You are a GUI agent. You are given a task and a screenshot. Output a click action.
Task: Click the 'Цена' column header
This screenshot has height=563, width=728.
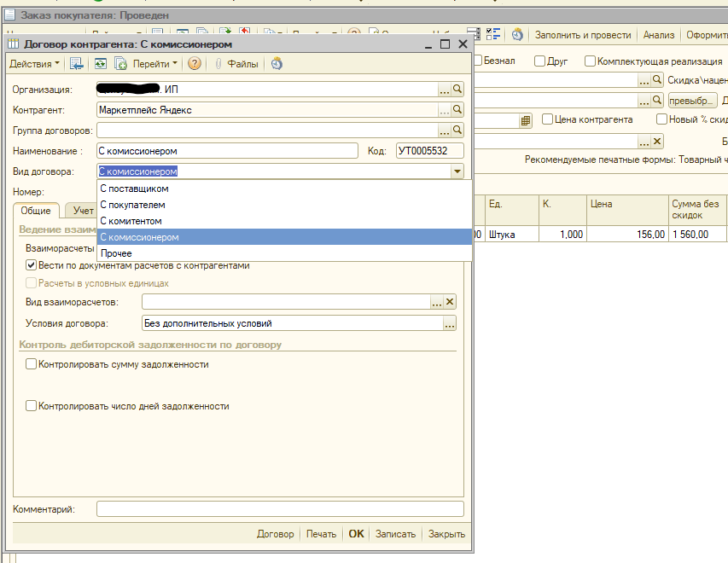click(626, 210)
